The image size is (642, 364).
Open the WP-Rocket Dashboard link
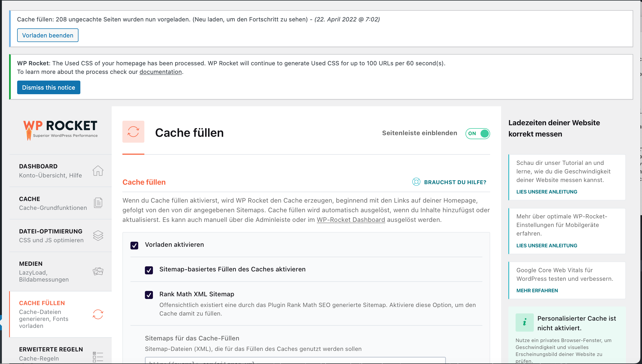pyautogui.click(x=351, y=220)
